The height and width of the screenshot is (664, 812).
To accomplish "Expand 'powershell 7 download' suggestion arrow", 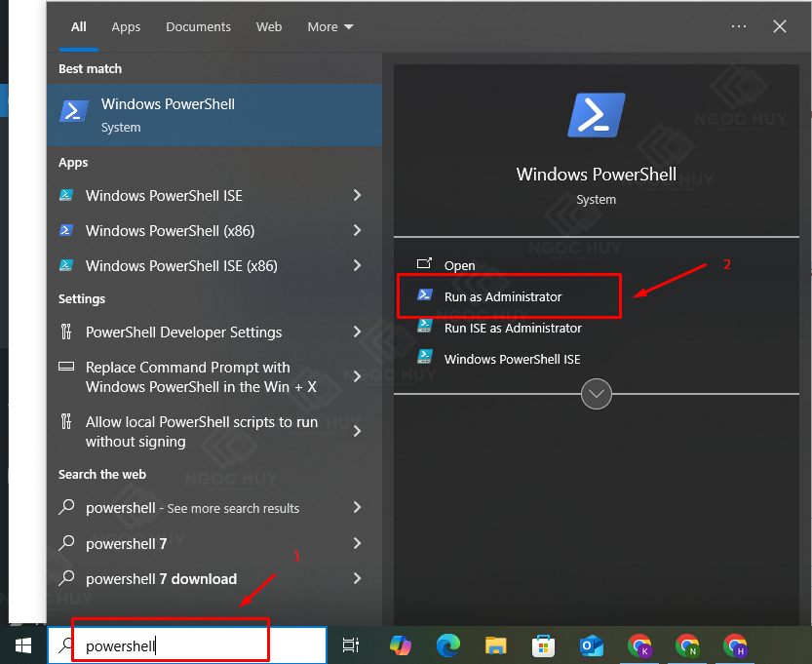I will [358, 578].
